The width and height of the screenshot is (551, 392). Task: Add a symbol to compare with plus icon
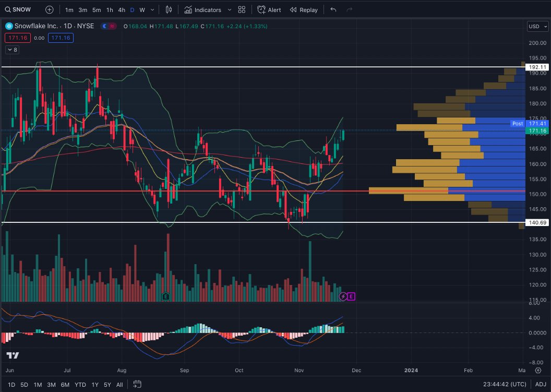tap(49, 10)
